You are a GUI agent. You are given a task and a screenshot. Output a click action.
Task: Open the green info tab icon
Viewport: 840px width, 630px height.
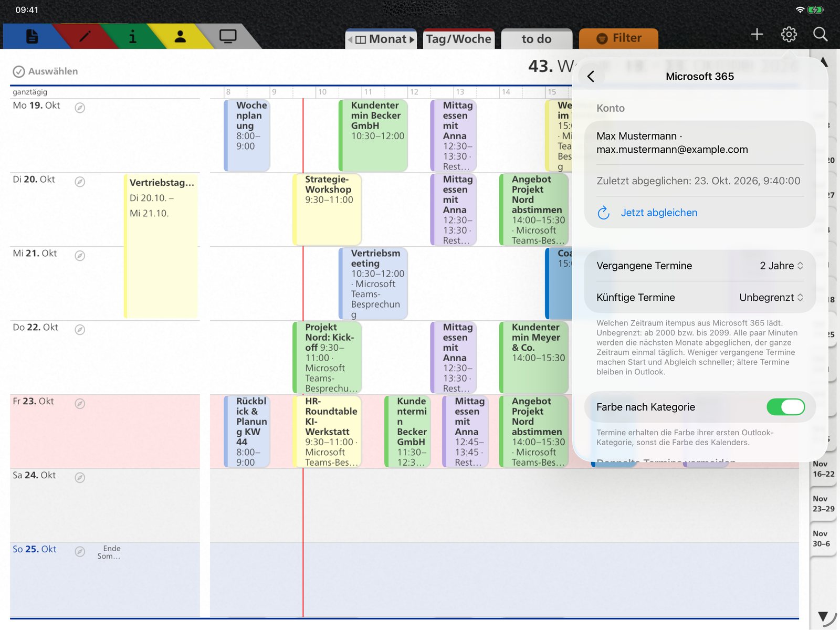pos(132,36)
